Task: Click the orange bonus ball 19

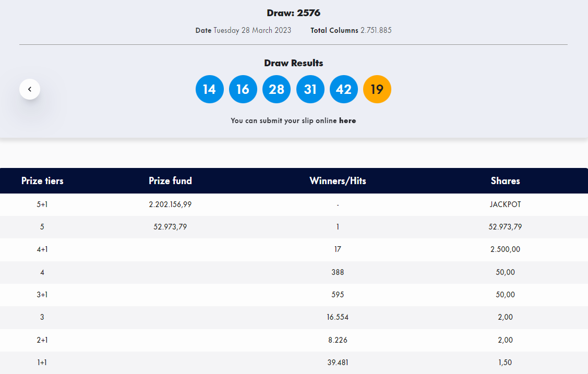Action: point(377,89)
